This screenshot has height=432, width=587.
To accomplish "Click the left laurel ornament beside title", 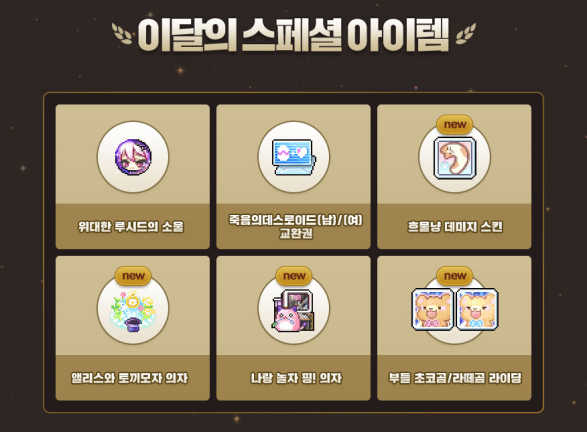I will click(122, 33).
